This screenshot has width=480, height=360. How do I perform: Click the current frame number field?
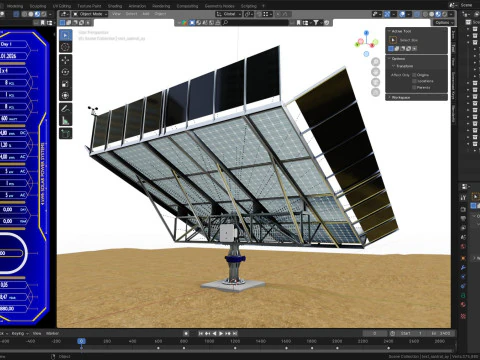(375, 333)
